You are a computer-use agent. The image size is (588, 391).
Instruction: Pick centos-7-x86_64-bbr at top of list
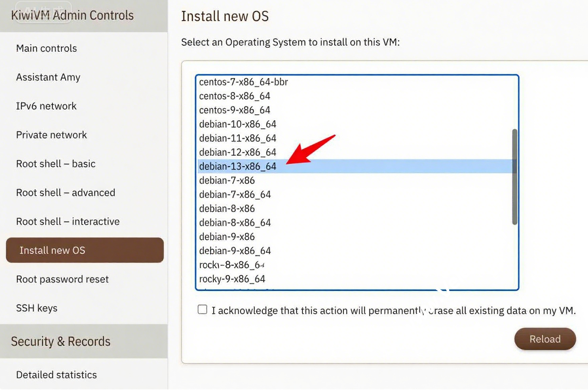tap(243, 82)
